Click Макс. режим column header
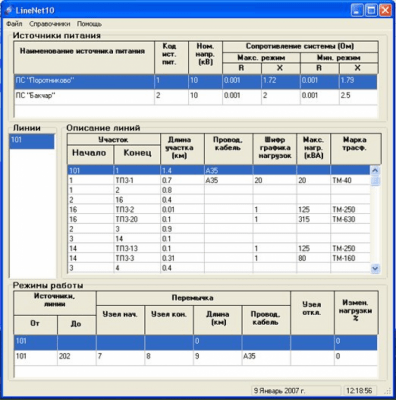The width and height of the screenshot is (396, 400). (x=261, y=58)
